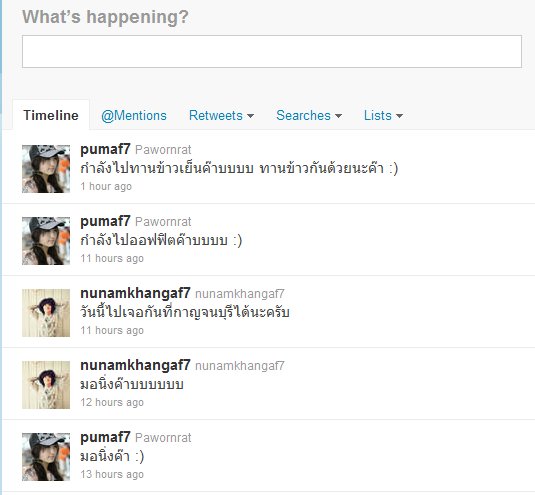Switch to the Timeline tab
Image resolution: width=535 pixels, height=495 pixels.
point(51,115)
